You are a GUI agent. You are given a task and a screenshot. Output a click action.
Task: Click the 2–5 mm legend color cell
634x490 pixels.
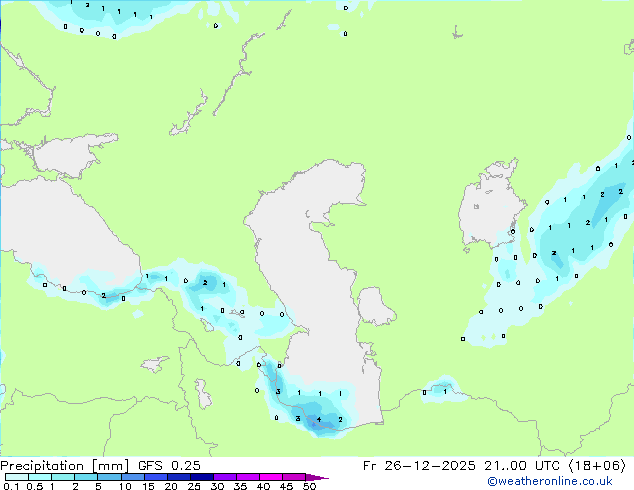[x=86, y=477]
